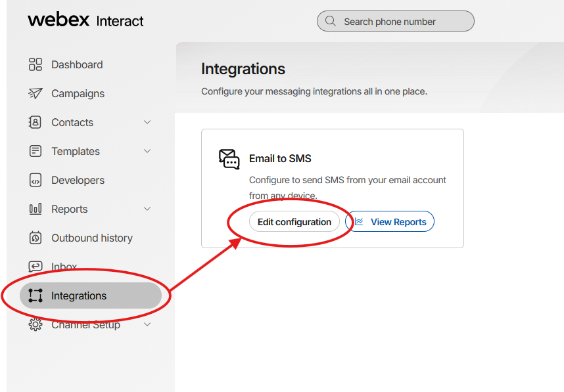Expand the Templates submenu chevron
This screenshot has width=564, height=392.
click(147, 151)
